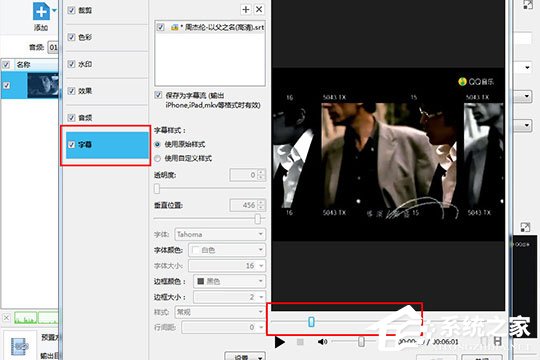Mute audio using the speaker icon
The image size is (540, 360).
tap(322, 342)
